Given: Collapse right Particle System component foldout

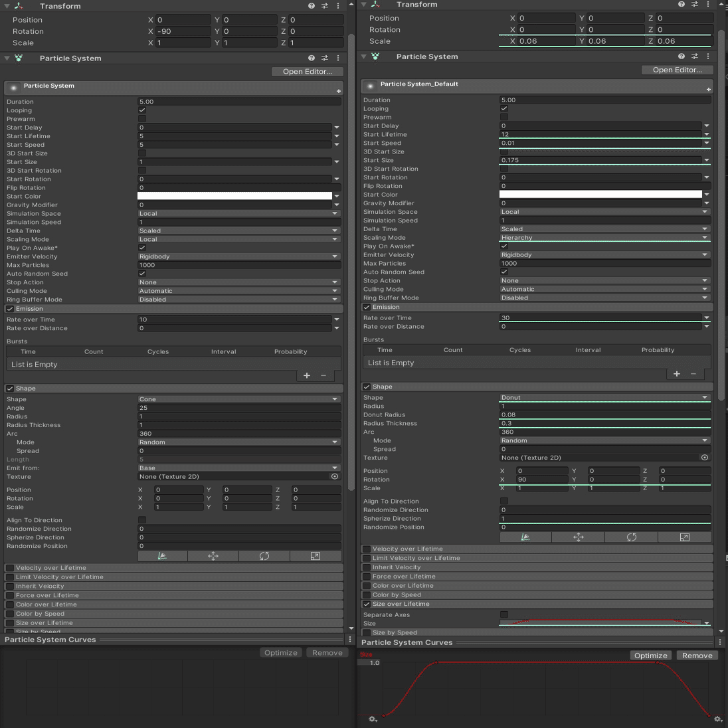Looking at the screenshot, I should tap(363, 56).
